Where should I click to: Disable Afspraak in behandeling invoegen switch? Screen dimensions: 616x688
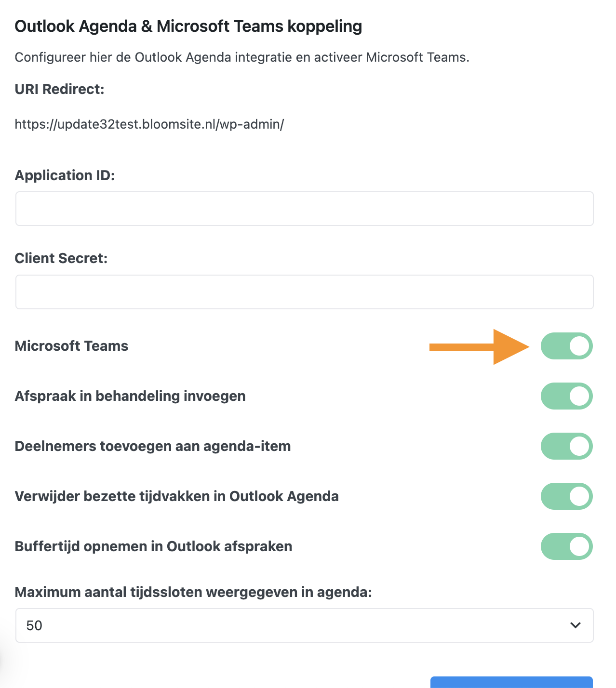566,396
